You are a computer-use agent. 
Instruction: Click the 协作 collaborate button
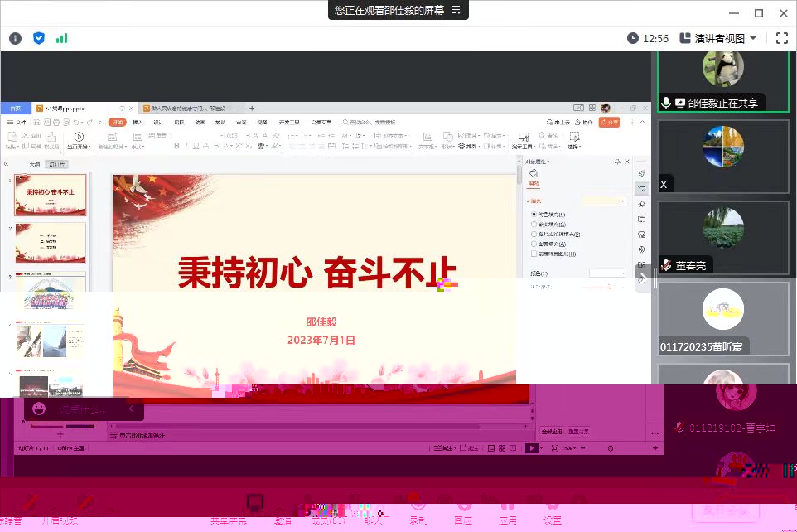click(x=584, y=123)
